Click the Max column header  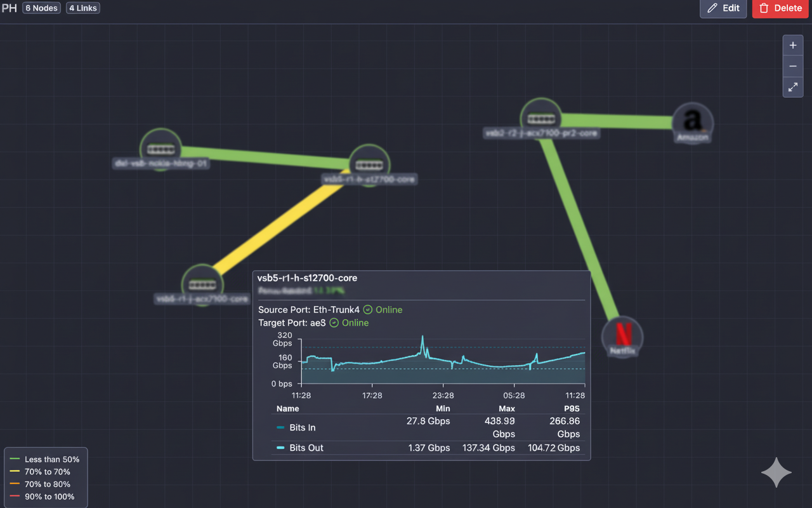tap(507, 408)
